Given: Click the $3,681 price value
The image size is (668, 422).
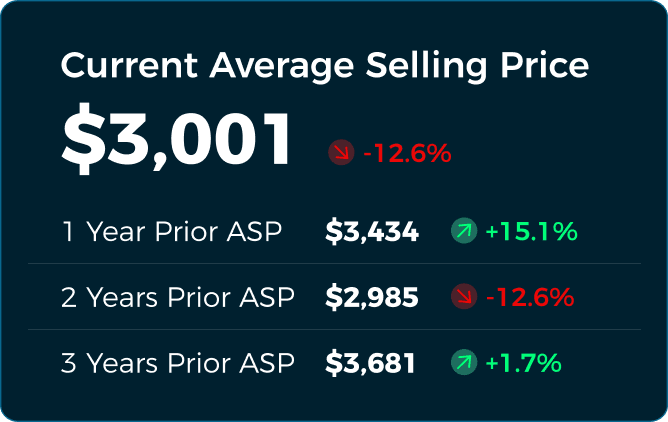Looking at the screenshot, I should pyautogui.click(x=371, y=362).
